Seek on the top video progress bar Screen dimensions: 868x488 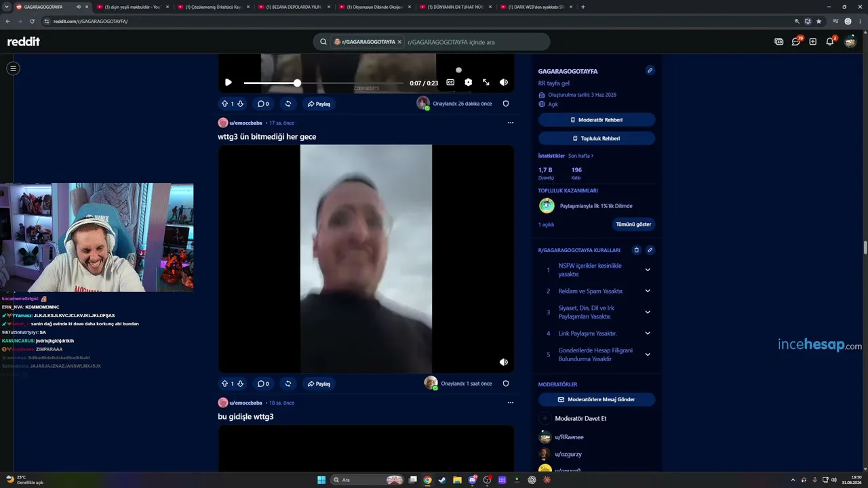(x=324, y=83)
